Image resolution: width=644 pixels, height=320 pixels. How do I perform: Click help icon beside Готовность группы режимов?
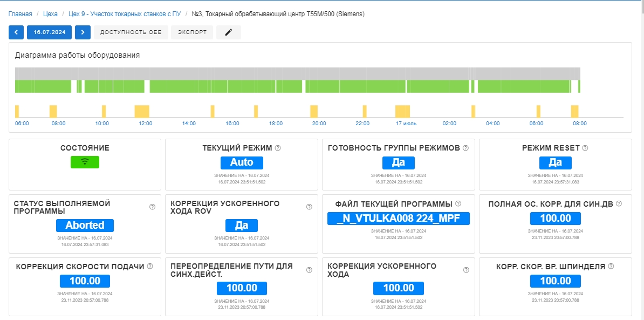pyautogui.click(x=465, y=148)
